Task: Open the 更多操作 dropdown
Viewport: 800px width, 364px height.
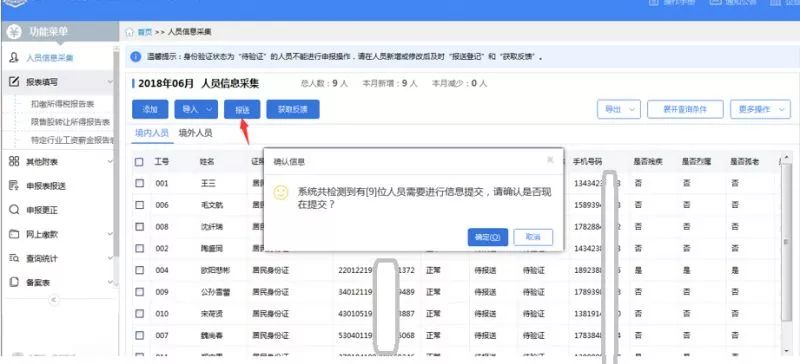Action: coord(760,109)
